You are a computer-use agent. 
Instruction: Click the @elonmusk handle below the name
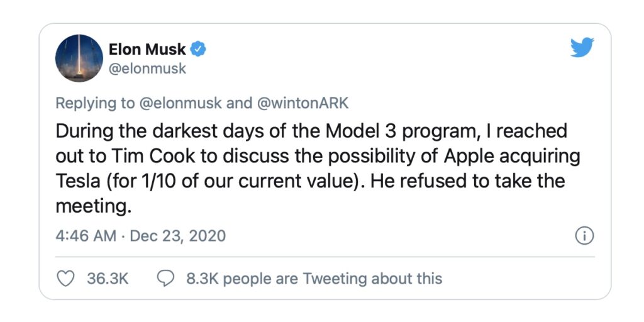click(x=147, y=69)
